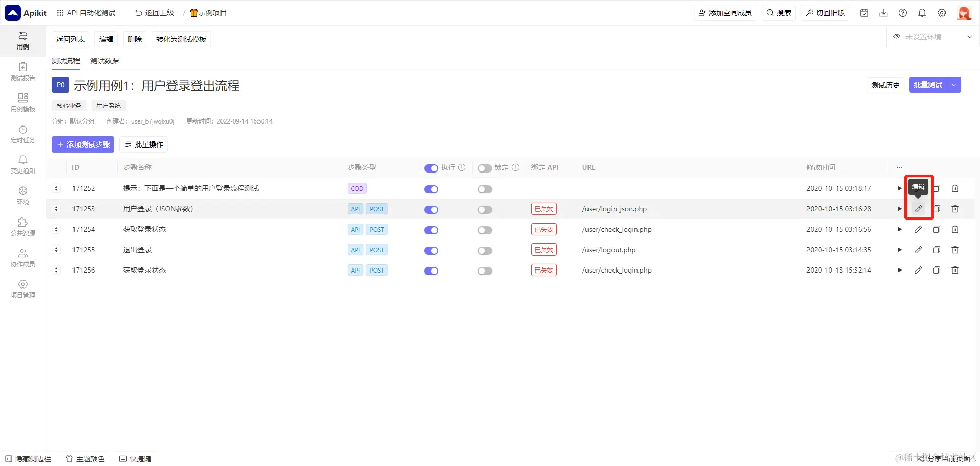Click 添加测试步骤
This screenshot has width=980, height=466.
(83, 144)
